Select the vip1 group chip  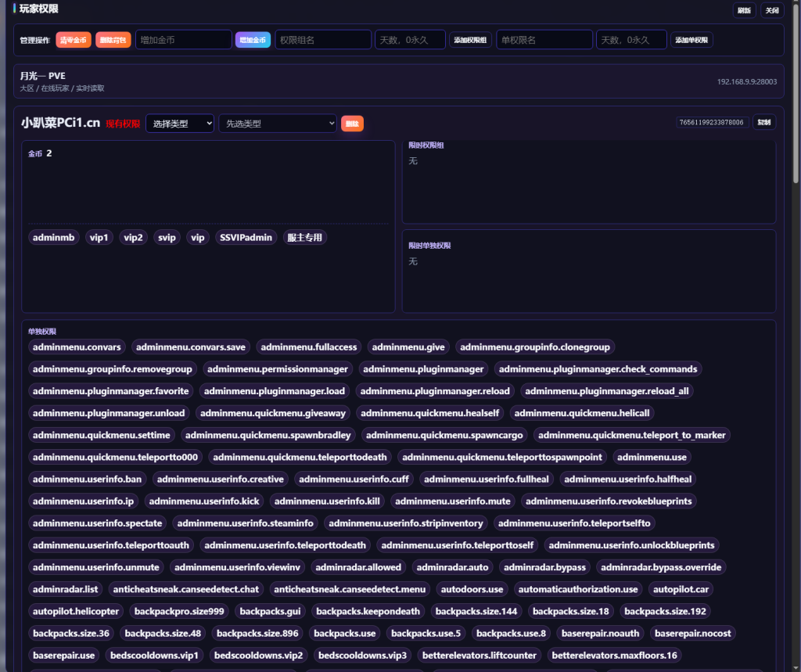pos(99,238)
